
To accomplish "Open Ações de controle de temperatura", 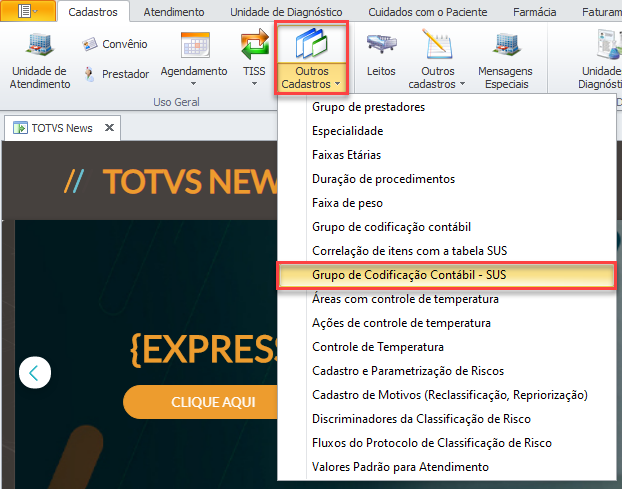I will [447, 323].
